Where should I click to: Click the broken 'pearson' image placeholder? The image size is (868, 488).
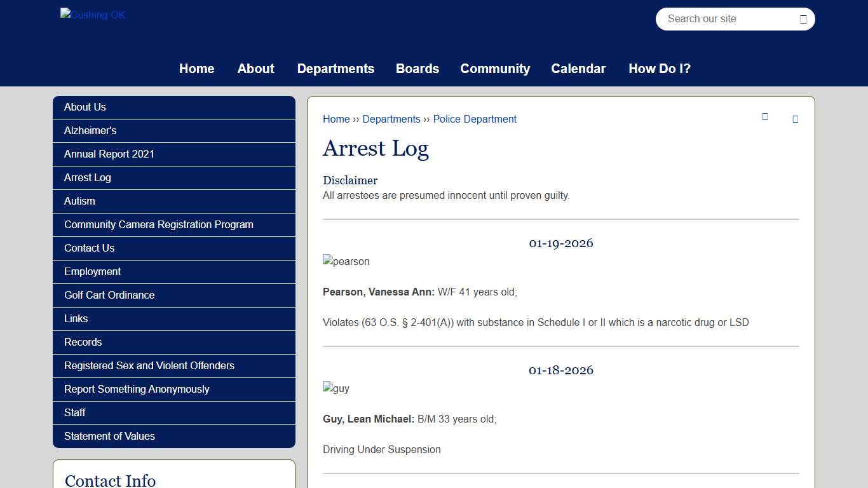click(346, 261)
